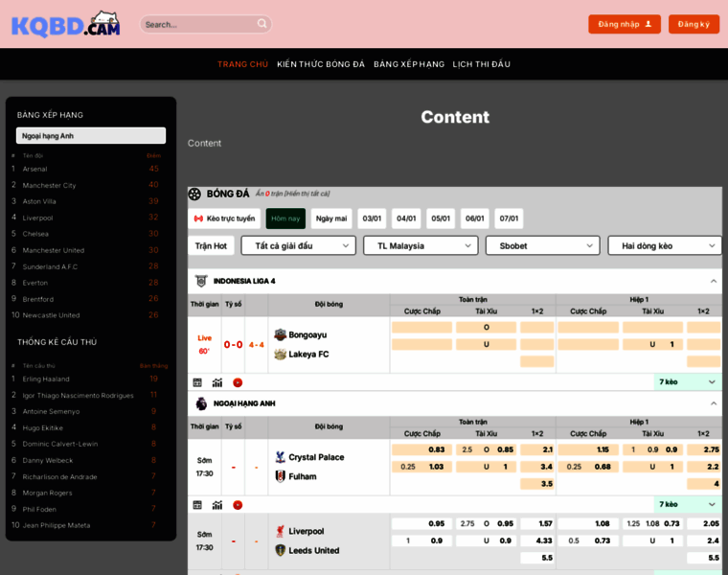
Task: Select the 03/01 date tab
Action: [372, 218]
